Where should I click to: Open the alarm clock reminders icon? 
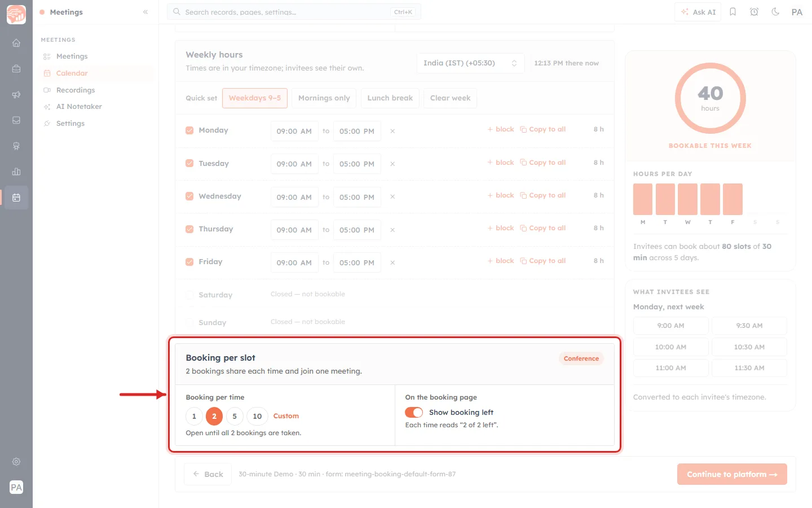click(754, 12)
